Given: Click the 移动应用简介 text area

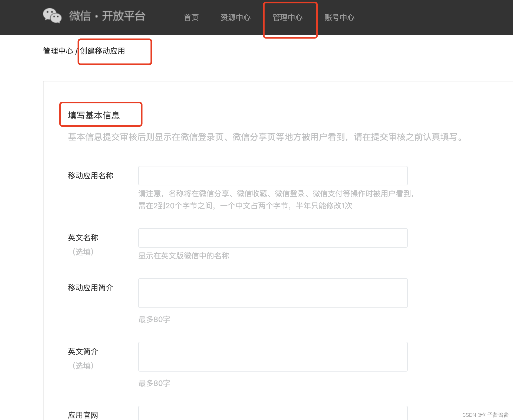Looking at the screenshot, I should [272, 293].
